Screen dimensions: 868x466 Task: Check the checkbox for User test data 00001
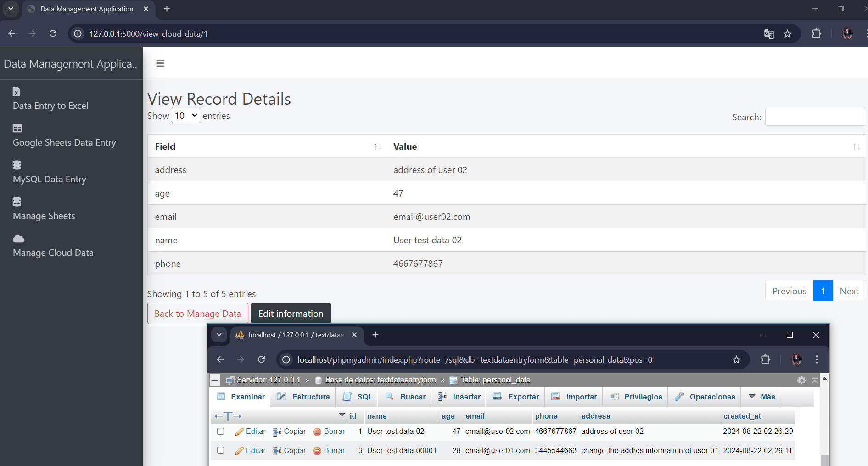(221, 450)
